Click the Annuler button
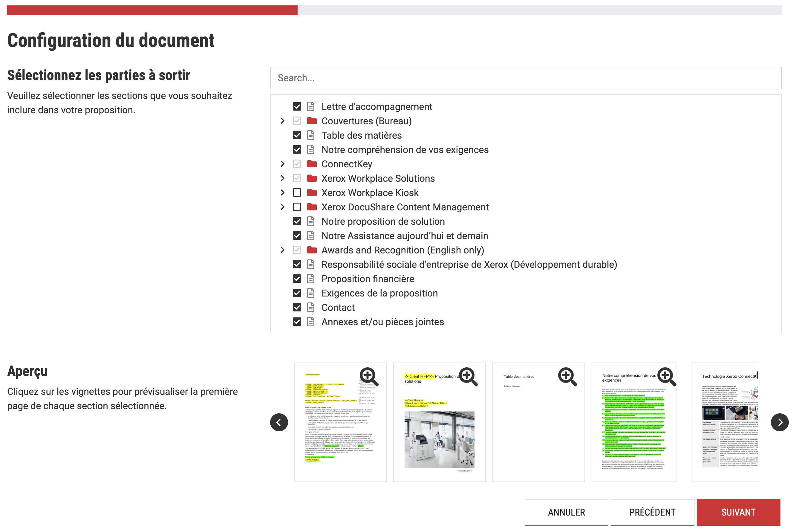This screenshot has width=796, height=532. tap(566, 512)
